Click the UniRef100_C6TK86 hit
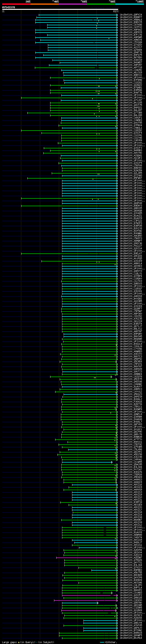146x644 pixels. (x=131, y=25)
